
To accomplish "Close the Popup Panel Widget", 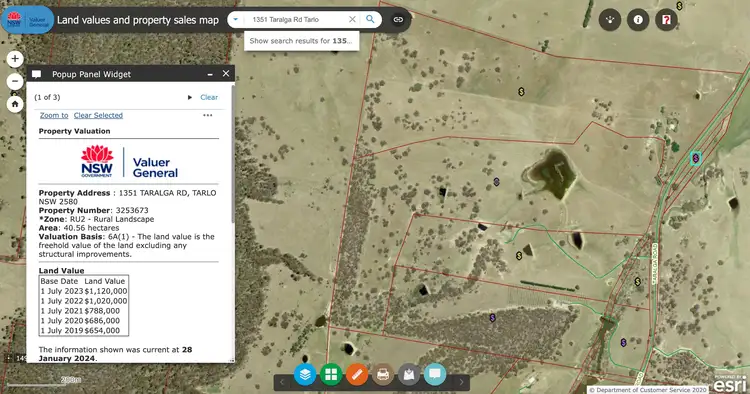I will point(226,74).
